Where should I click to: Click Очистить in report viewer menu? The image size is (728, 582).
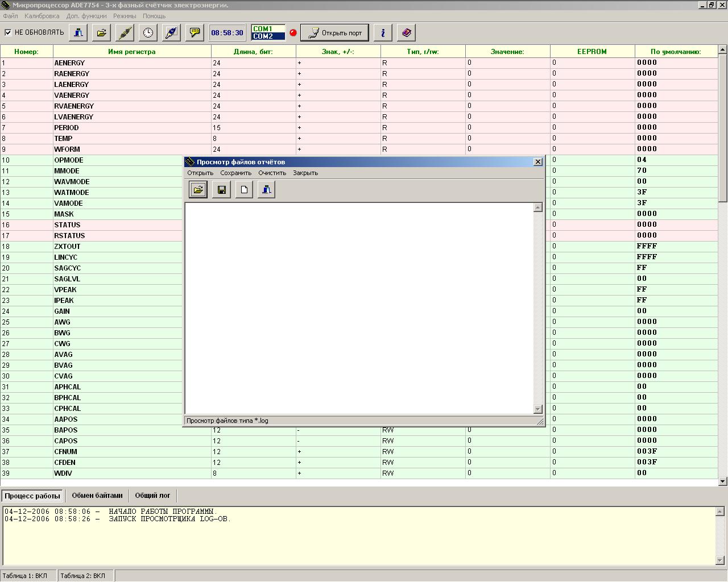click(x=272, y=173)
